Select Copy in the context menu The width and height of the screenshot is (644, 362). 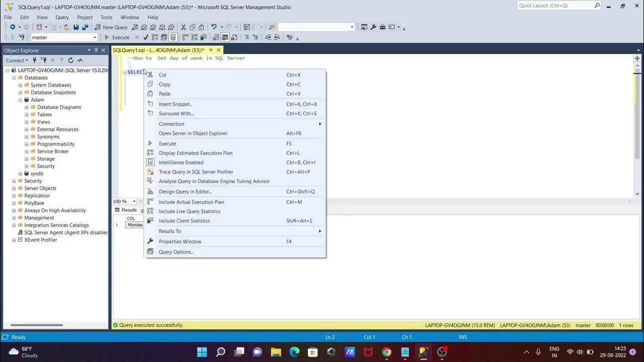click(x=235, y=84)
